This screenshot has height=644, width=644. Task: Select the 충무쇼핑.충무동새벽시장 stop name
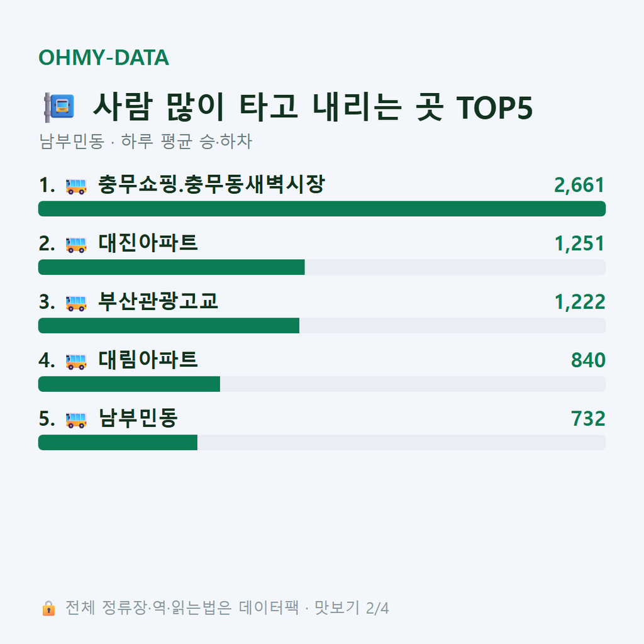click(x=211, y=184)
